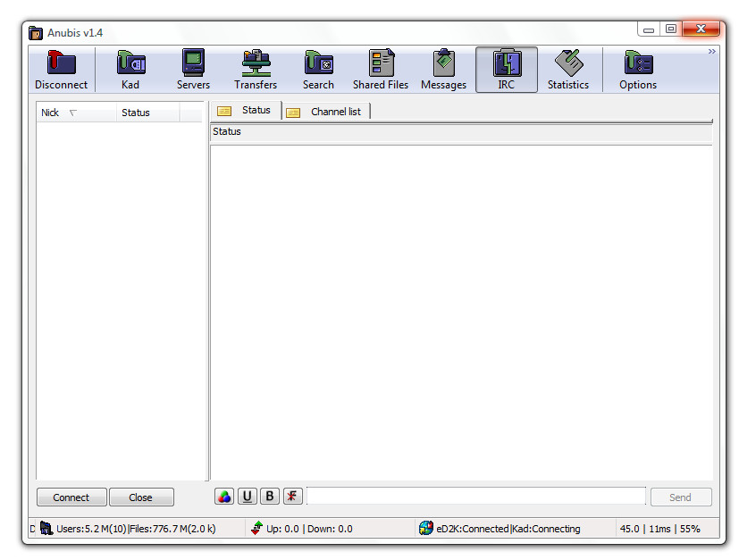Toggle underline formatting in IRC
739x560 pixels.
click(x=247, y=496)
